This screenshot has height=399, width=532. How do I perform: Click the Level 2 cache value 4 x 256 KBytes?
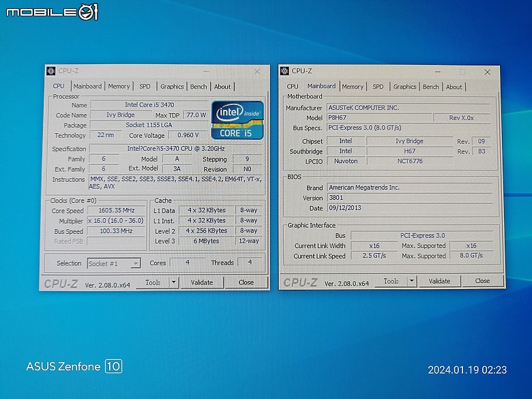pos(206,231)
